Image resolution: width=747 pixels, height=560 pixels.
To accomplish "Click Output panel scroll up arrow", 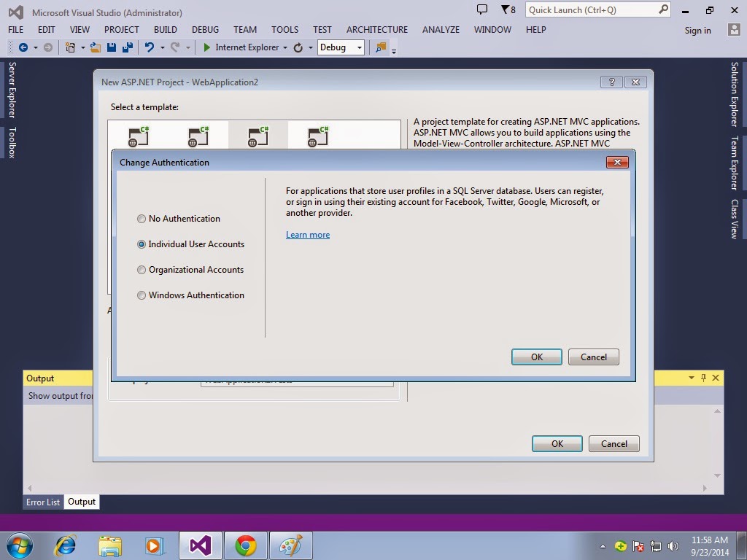I will click(x=718, y=411).
